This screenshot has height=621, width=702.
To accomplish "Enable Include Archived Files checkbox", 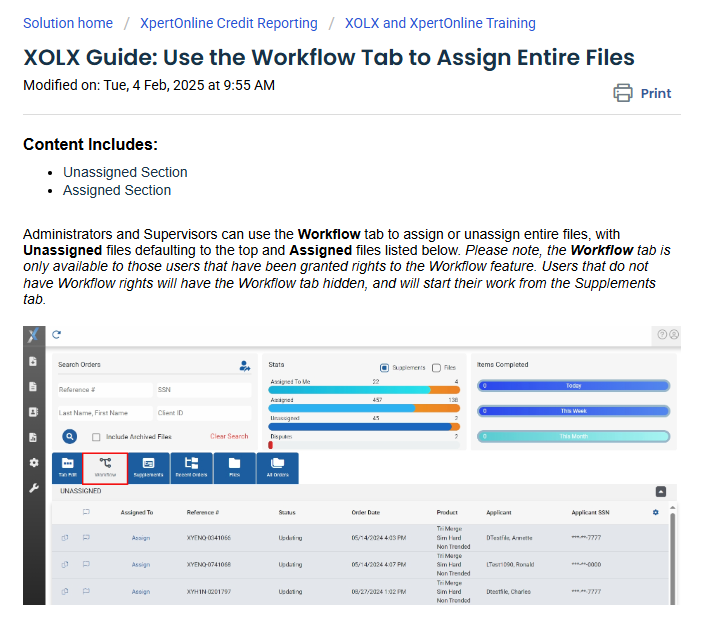I will [x=96, y=437].
